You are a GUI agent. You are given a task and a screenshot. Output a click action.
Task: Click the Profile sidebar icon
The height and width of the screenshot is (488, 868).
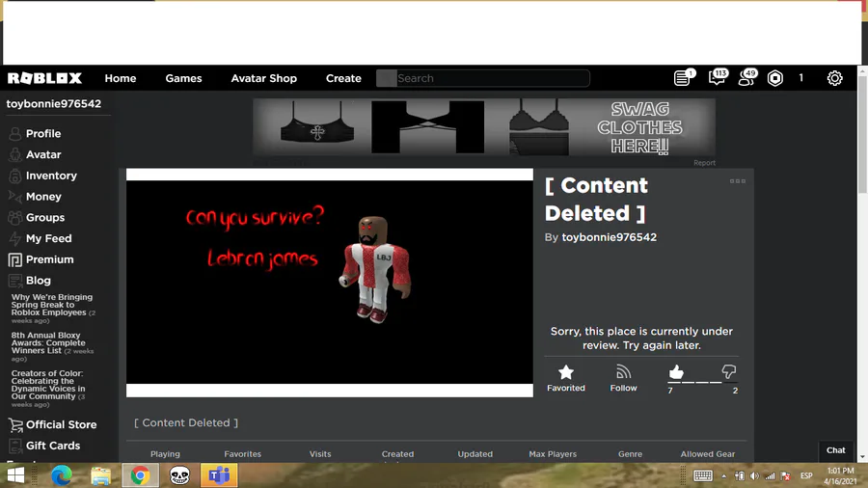pyautogui.click(x=14, y=133)
